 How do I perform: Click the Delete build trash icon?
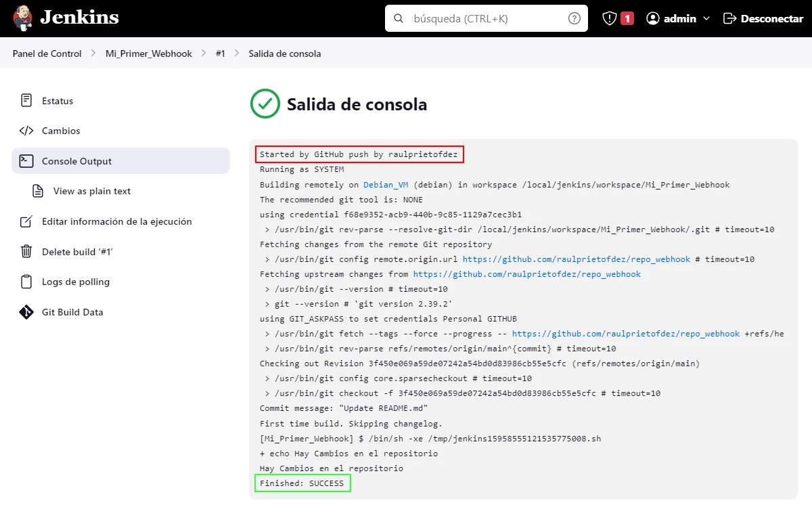tap(26, 251)
